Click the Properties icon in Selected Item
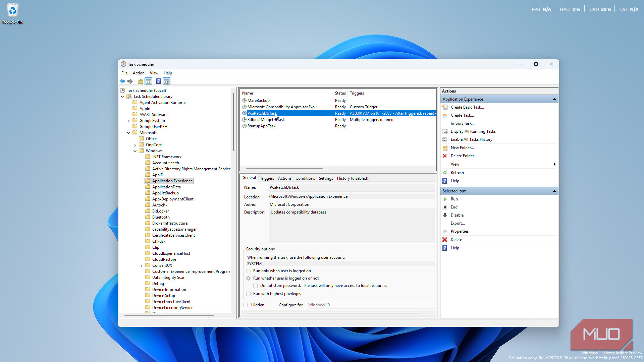The image size is (644, 362). (445, 232)
